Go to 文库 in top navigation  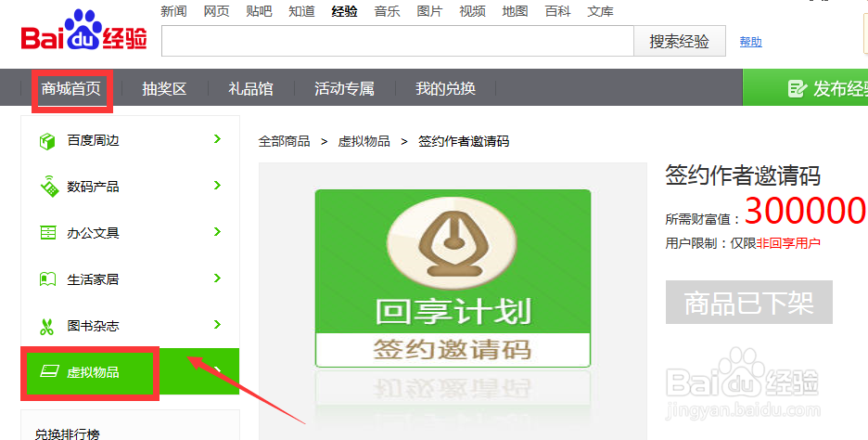point(600,11)
